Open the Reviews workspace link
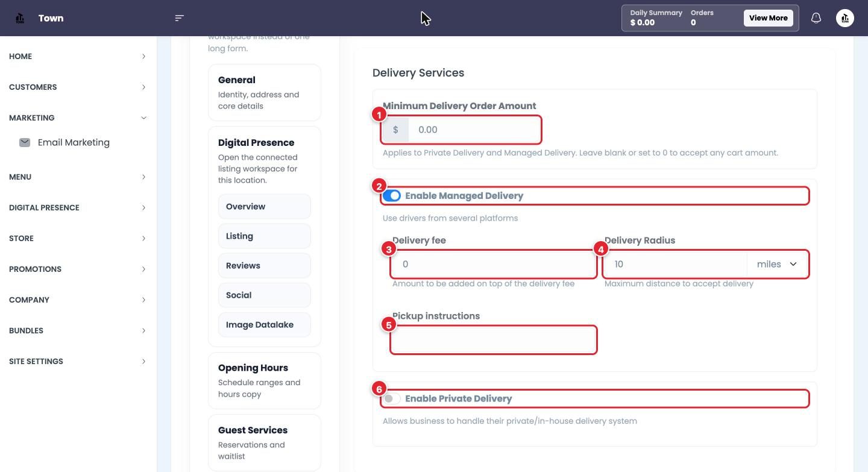 click(x=265, y=266)
